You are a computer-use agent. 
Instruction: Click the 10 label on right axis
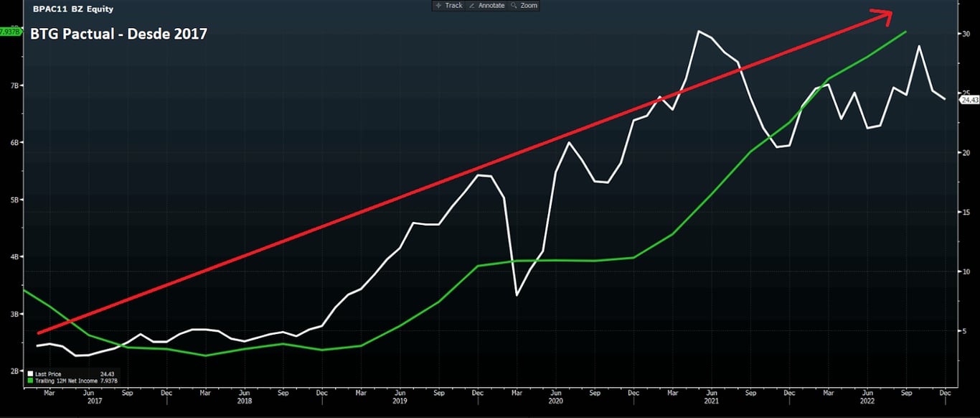966,271
